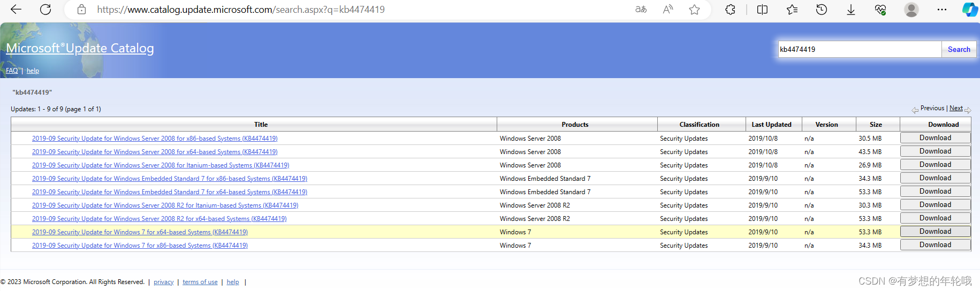Open the favorites list icon
Image resolution: width=980 pixels, height=291 pixels.
pyautogui.click(x=792, y=9)
